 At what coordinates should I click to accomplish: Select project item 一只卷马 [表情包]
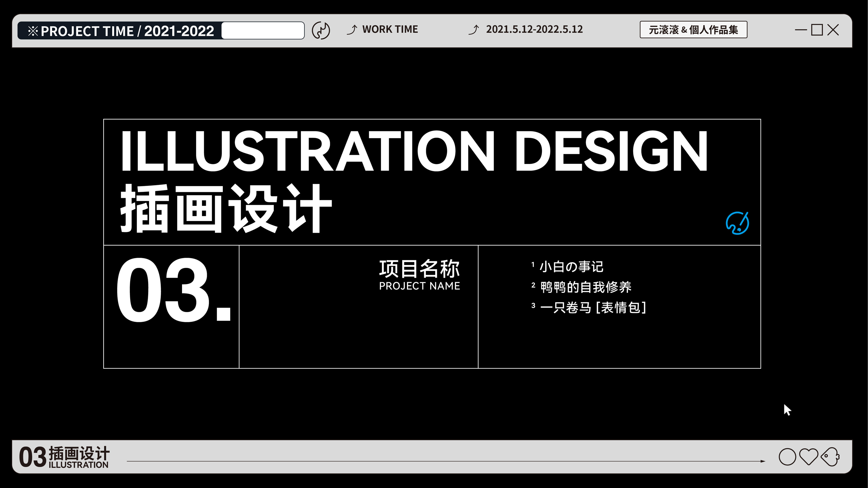593,308
